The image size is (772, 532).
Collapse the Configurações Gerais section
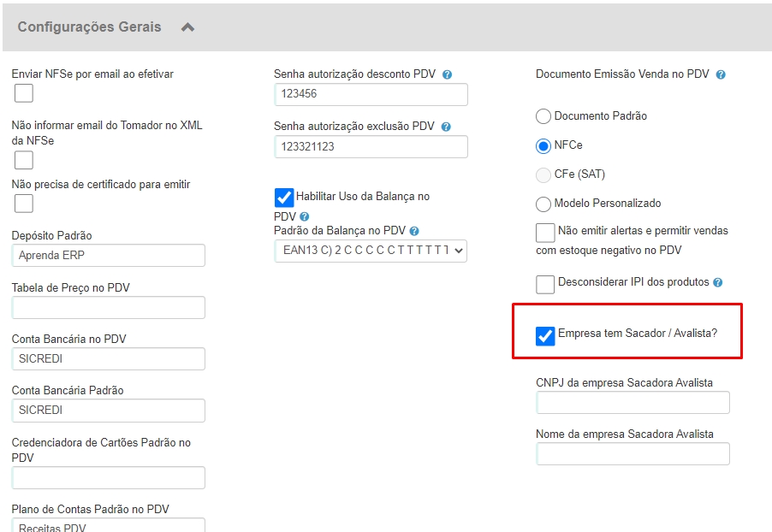click(x=187, y=27)
